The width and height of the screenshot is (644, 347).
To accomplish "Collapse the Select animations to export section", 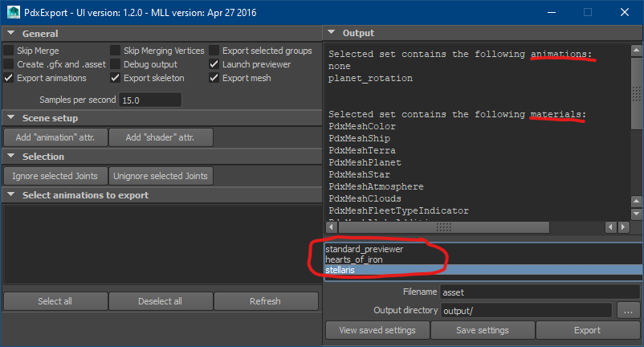I will (x=10, y=195).
